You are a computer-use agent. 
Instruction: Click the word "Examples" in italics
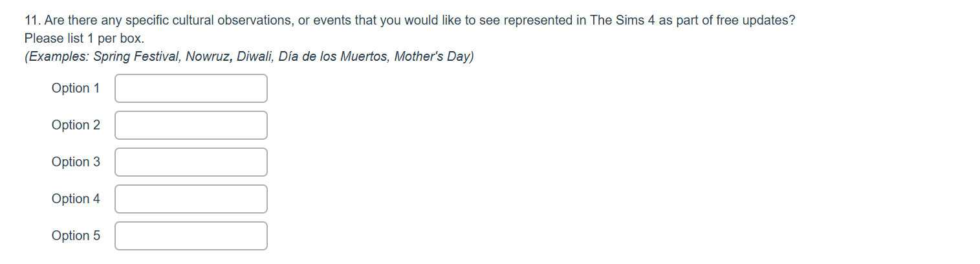pyautogui.click(x=59, y=57)
